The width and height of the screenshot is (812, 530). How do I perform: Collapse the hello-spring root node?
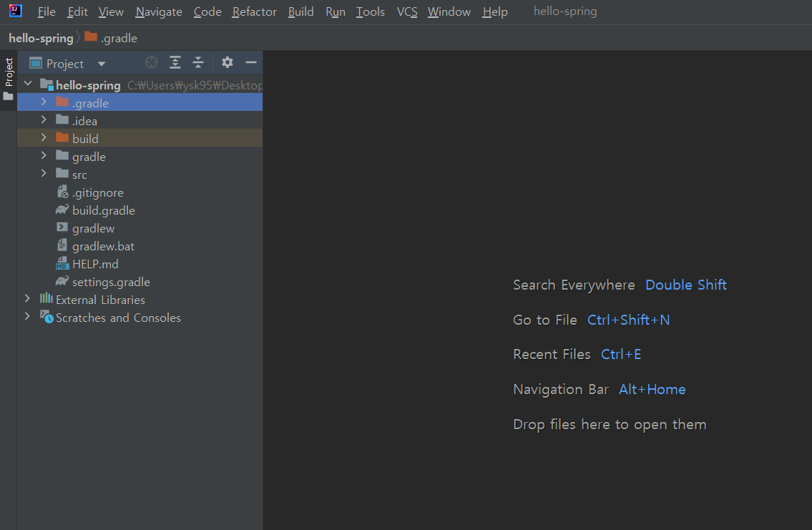[x=28, y=84]
